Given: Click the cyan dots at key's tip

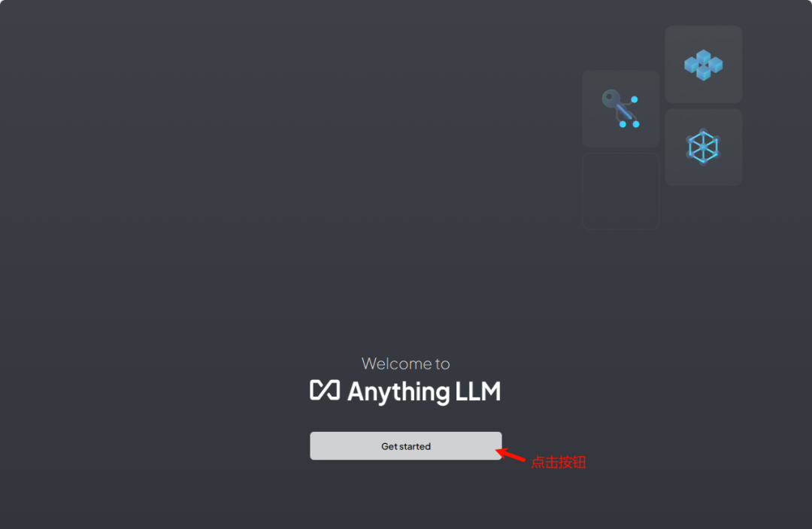Looking at the screenshot, I should click(x=629, y=124).
